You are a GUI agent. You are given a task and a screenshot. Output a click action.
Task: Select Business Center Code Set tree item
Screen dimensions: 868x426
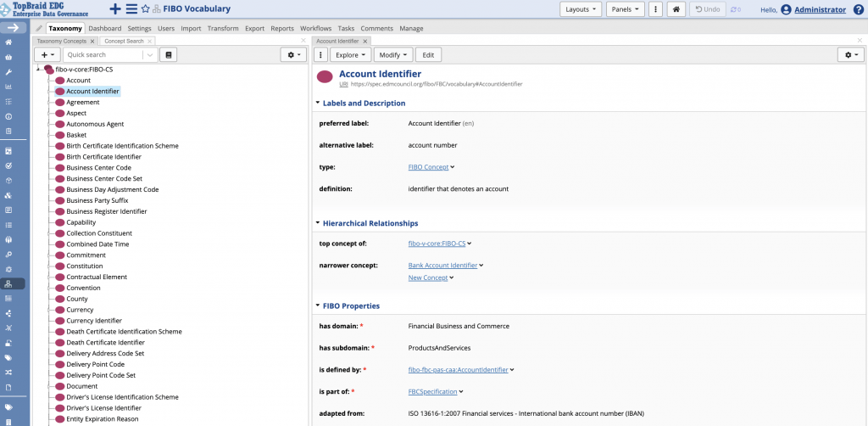pos(104,178)
